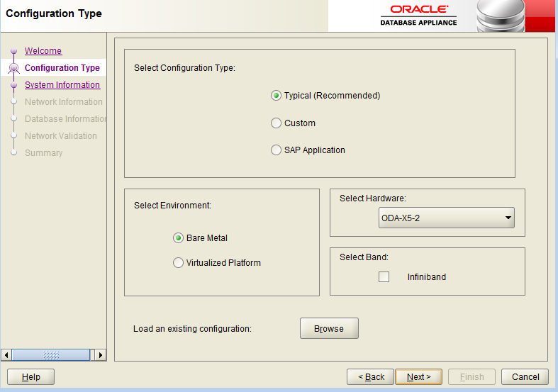Click the Welcome step bullet icon
The image size is (558, 392).
click(x=14, y=51)
